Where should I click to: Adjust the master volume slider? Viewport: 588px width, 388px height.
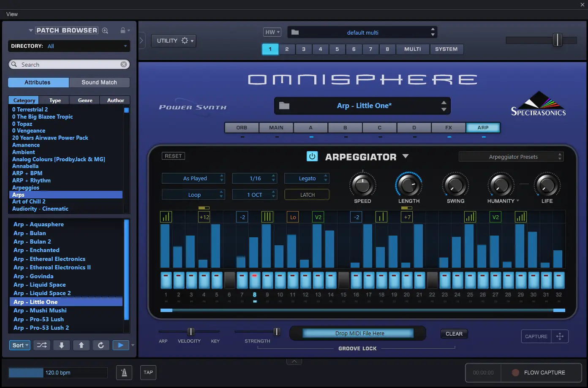click(x=558, y=40)
